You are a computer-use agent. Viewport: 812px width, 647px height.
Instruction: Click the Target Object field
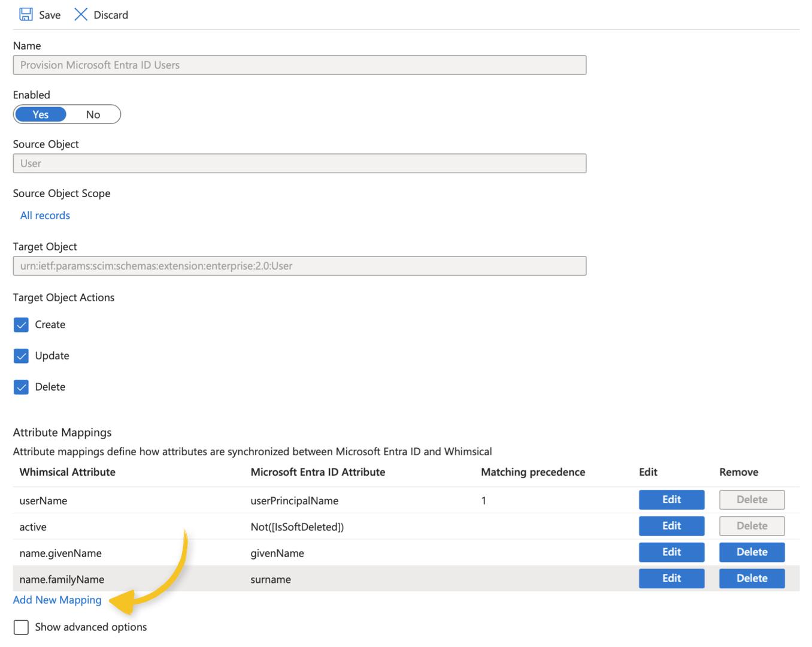(299, 265)
